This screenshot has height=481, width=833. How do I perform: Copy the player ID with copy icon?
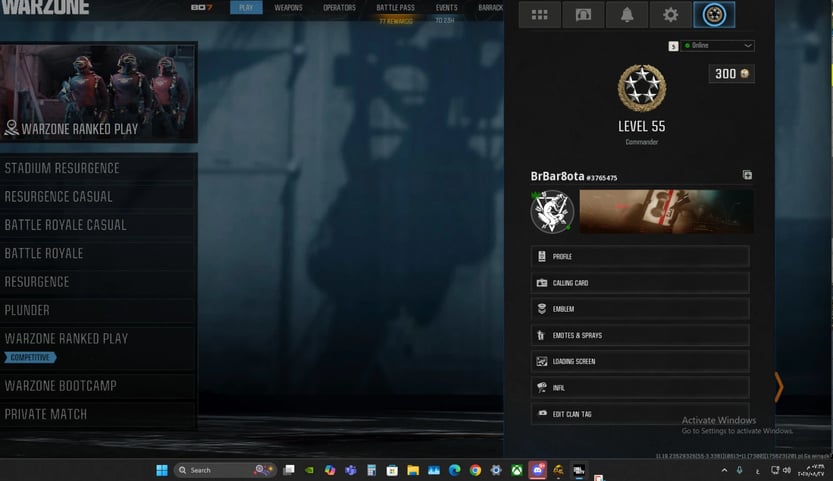pos(747,176)
